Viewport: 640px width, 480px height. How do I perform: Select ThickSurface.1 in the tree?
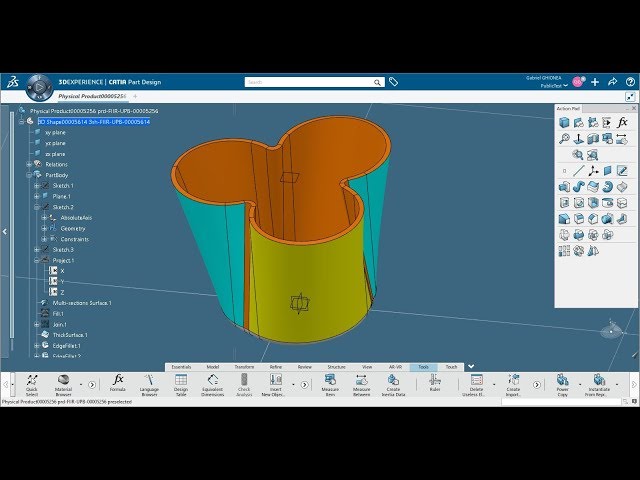coord(70,335)
